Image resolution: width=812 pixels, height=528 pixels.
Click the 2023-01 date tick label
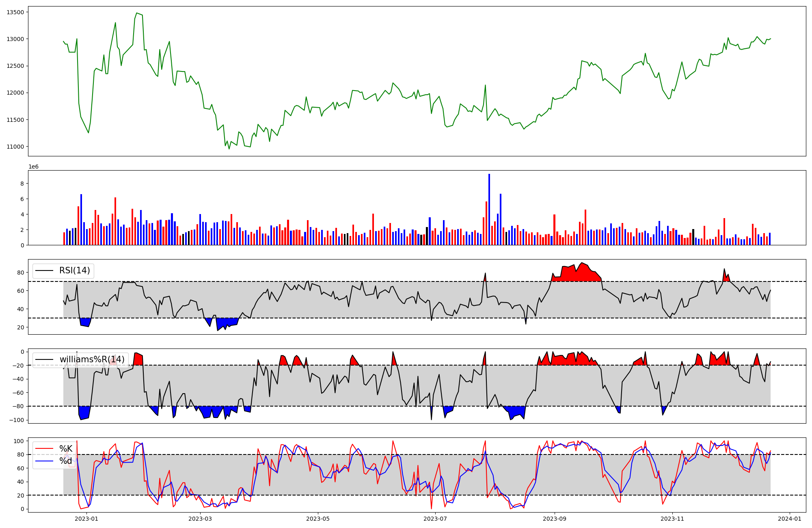coord(86,519)
